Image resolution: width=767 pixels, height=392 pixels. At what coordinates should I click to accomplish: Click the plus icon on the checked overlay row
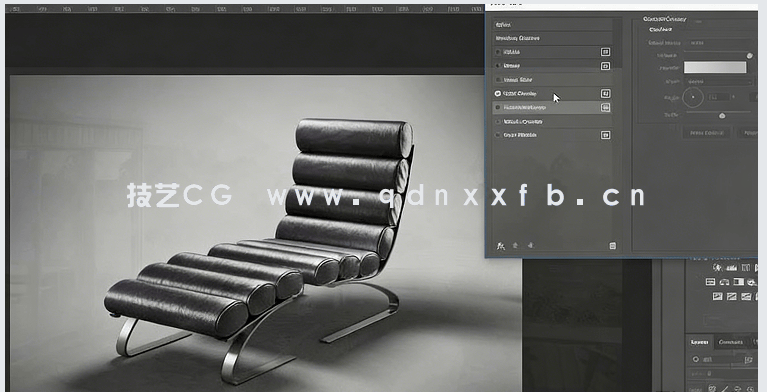point(606,93)
